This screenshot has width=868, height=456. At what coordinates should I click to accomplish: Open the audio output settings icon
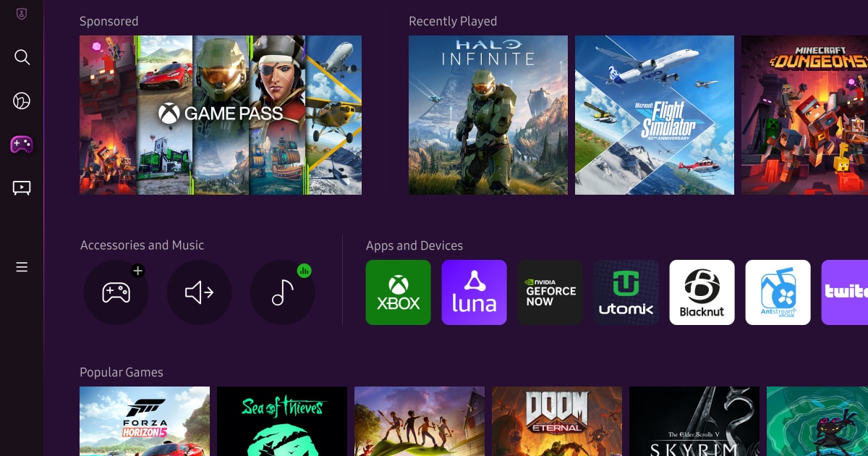(199, 292)
